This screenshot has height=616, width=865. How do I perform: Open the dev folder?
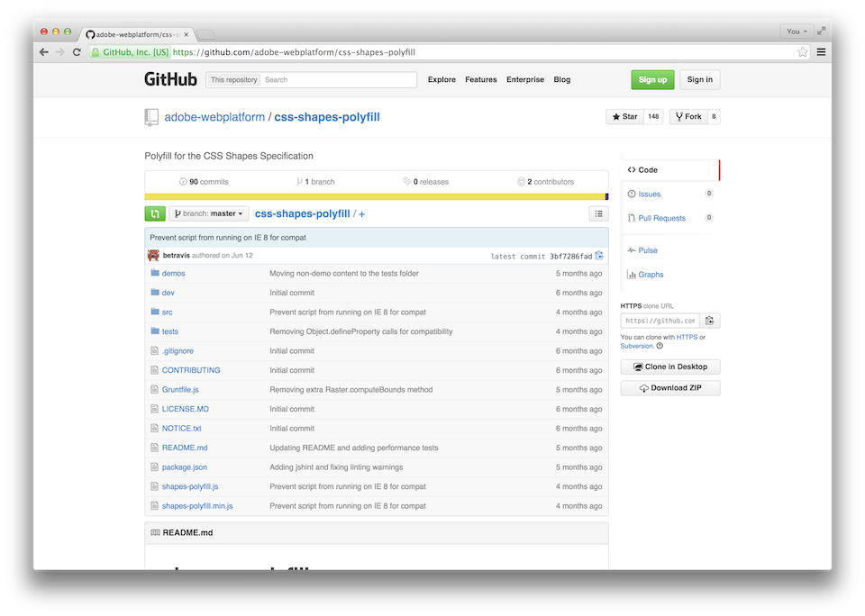coord(168,293)
